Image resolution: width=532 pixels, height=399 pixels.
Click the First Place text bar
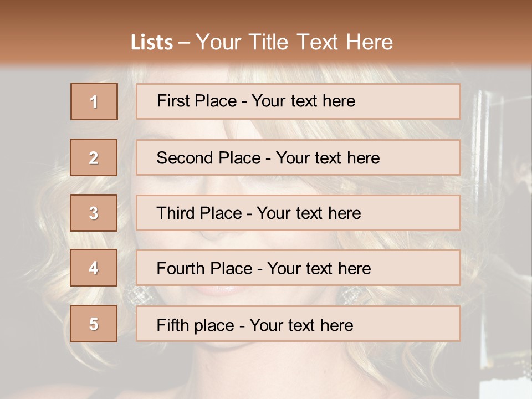[298, 101]
